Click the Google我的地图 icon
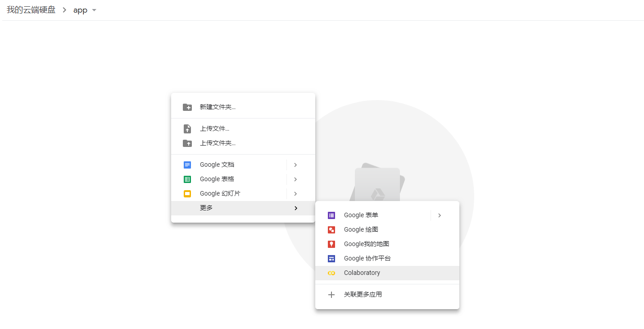Image resolution: width=644 pixels, height=329 pixels. point(331,244)
